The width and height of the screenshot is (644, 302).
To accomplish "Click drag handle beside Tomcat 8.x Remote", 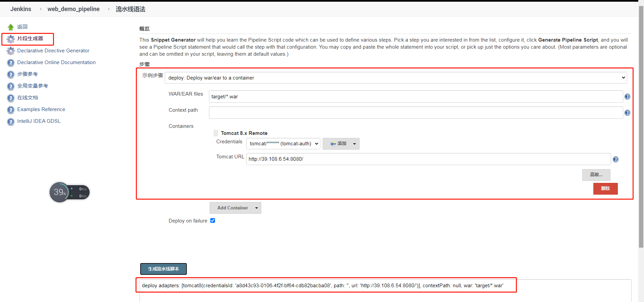I will click(x=215, y=133).
